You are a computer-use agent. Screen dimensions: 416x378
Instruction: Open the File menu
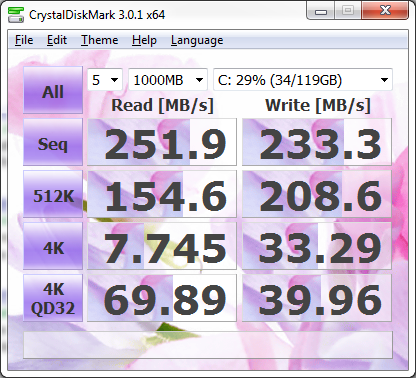coord(24,40)
